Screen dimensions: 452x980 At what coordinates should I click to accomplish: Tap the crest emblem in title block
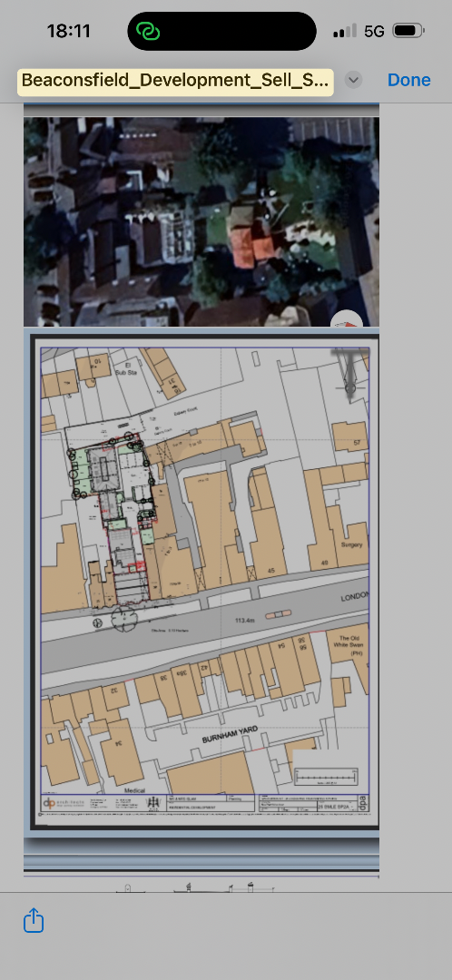click(152, 802)
